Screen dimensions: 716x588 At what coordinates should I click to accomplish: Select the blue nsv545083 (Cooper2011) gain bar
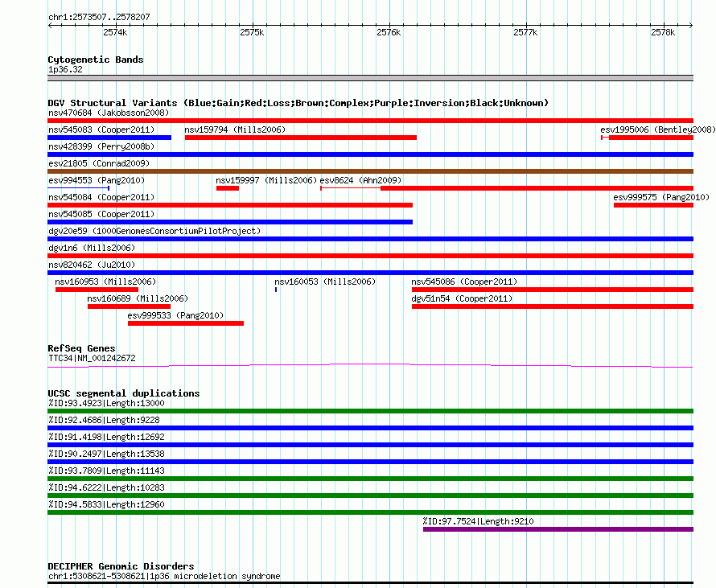click(109, 138)
